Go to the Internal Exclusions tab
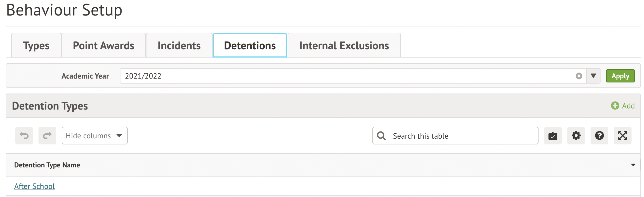Viewport: 644px width, 197px height. tap(344, 45)
